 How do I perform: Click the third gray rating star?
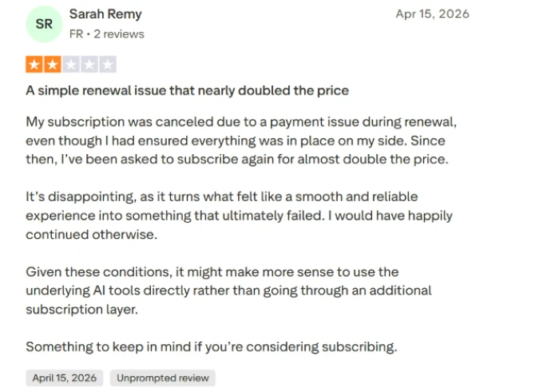tap(71, 65)
